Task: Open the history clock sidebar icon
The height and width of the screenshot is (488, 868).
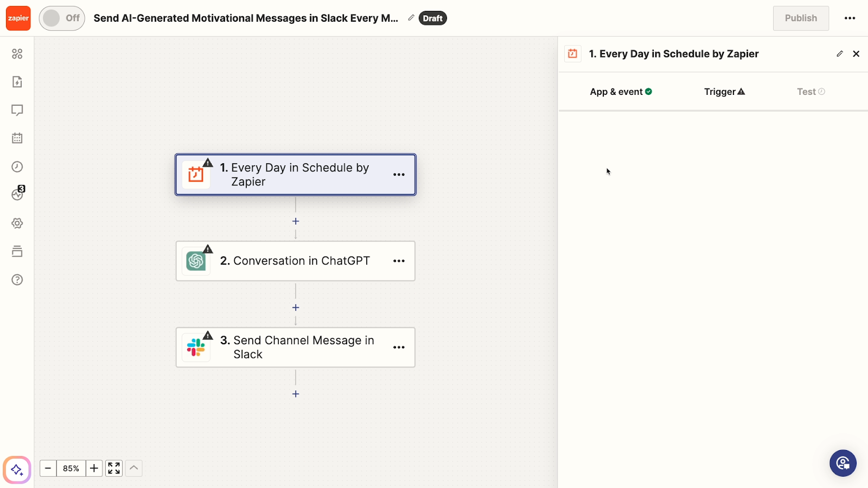Action: coord(17,166)
